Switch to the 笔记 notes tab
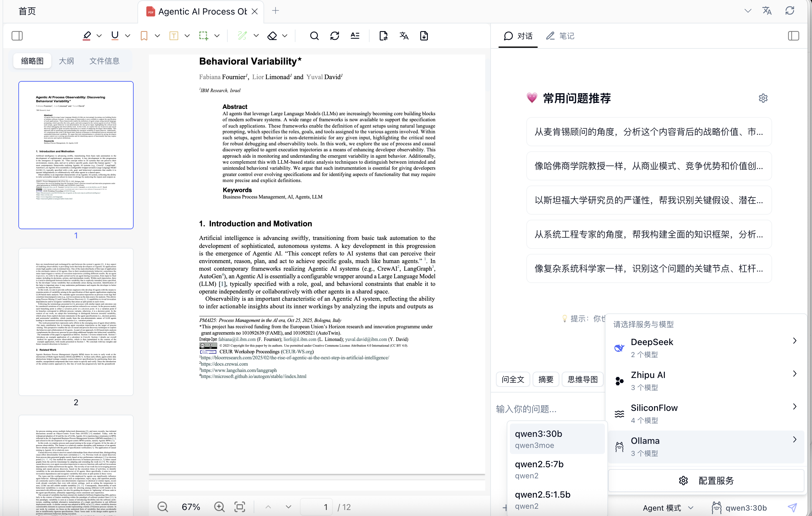Image resolution: width=812 pixels, height=516 pixels. pyautogui.click(x=561, y=36)
